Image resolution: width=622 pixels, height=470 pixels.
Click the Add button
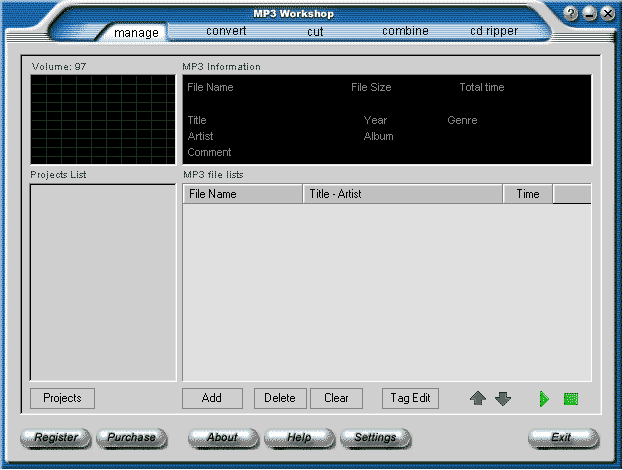(x=212, y=398)
